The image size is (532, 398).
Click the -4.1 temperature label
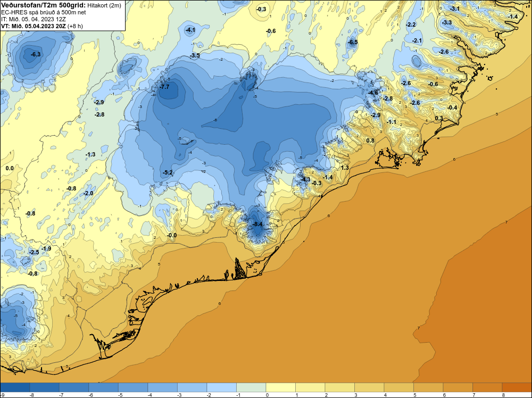point(190,30)
